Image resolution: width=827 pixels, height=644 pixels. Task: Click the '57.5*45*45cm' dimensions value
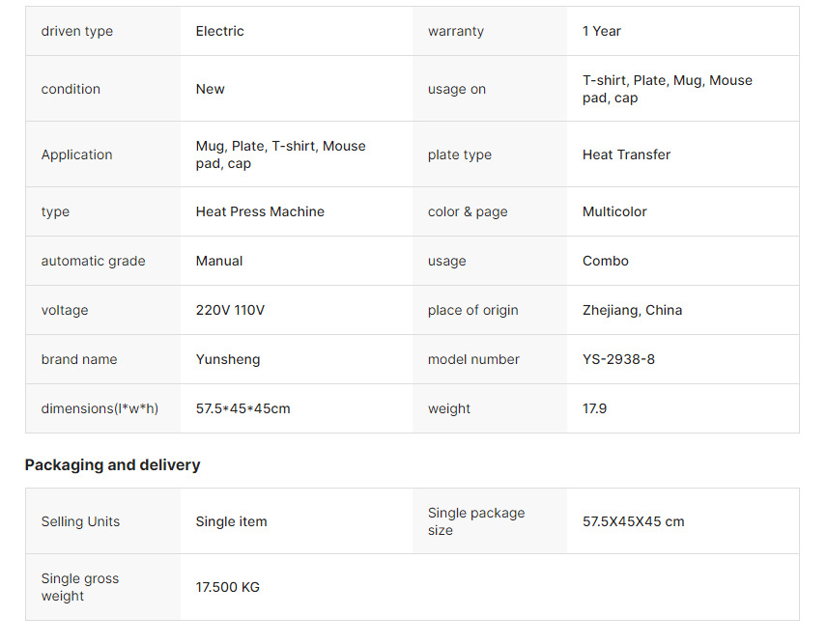point(243,408)
